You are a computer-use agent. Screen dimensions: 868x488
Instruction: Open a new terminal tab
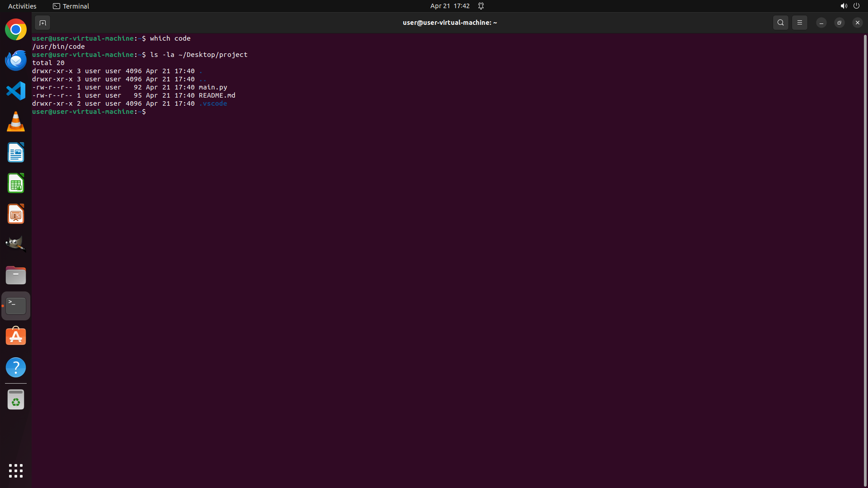coord(42,23)
